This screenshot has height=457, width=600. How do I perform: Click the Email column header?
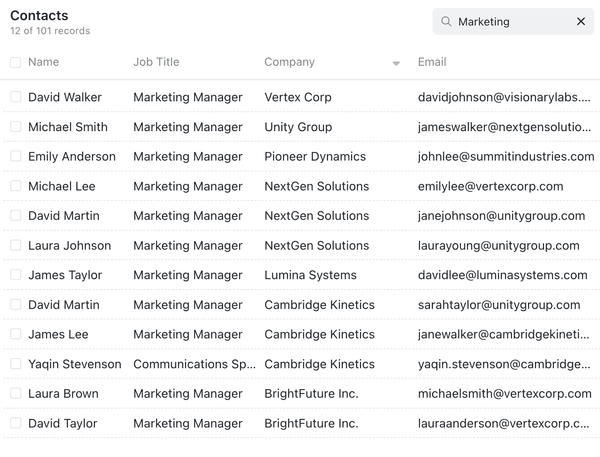[432, 62]
